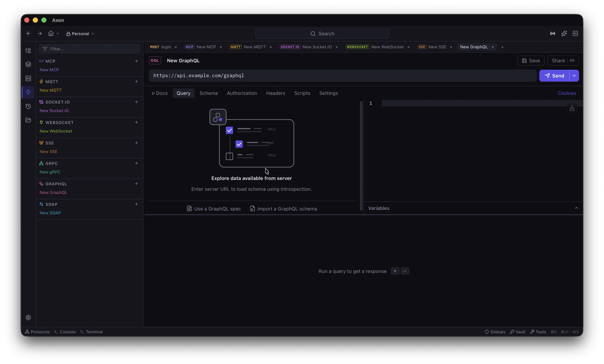
Task: Add a new SOAP request with plus
Action: [137, 204]
